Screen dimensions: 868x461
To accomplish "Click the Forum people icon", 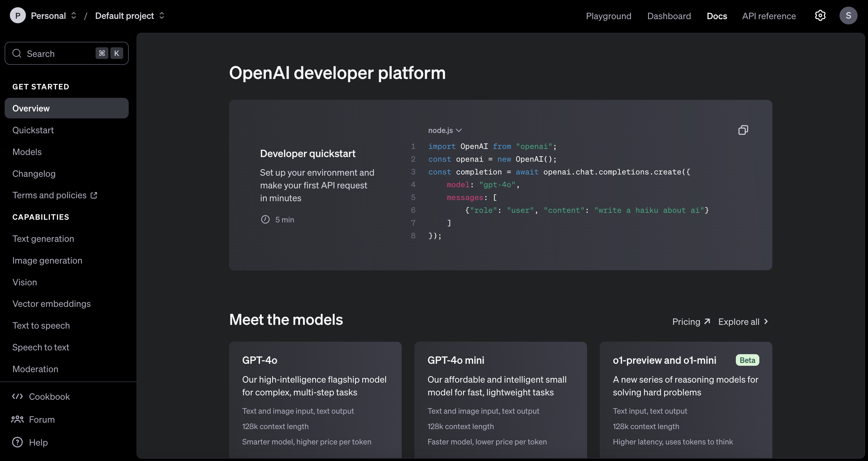I will coord(17,419).
